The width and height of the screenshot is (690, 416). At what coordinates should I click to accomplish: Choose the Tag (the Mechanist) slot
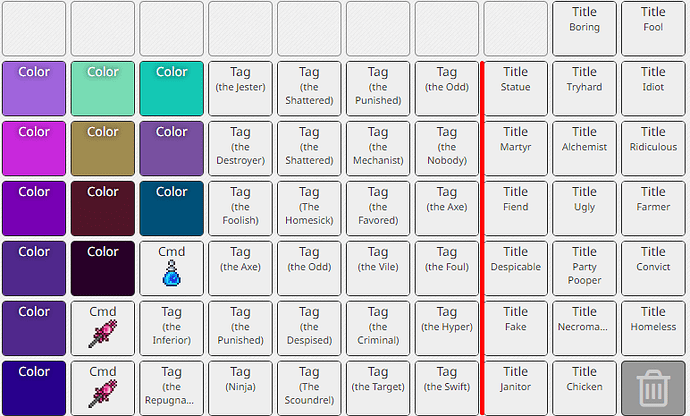tap(378, 148)
